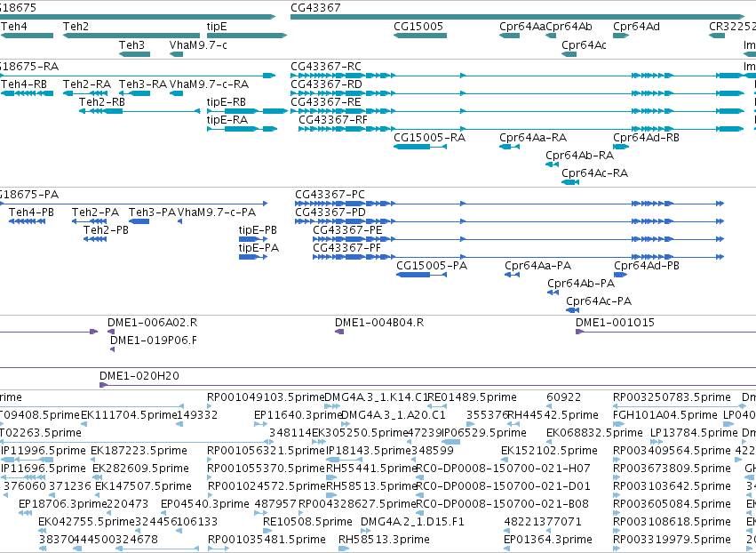Viewport: 756px width, 553px height.
Task: Open transcript VhaM9.7-c-RA
Action: pyautogui.click(x=176, y=93)
